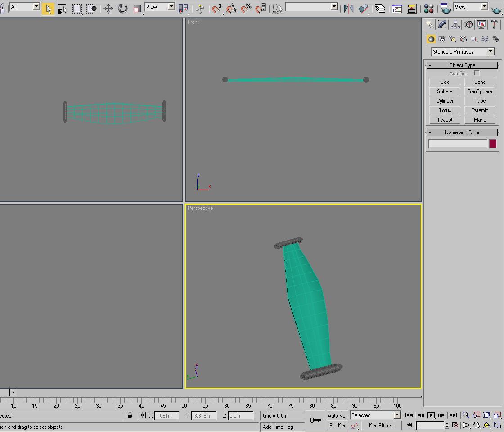Select Space Warps category icon

tap(485, 39)
